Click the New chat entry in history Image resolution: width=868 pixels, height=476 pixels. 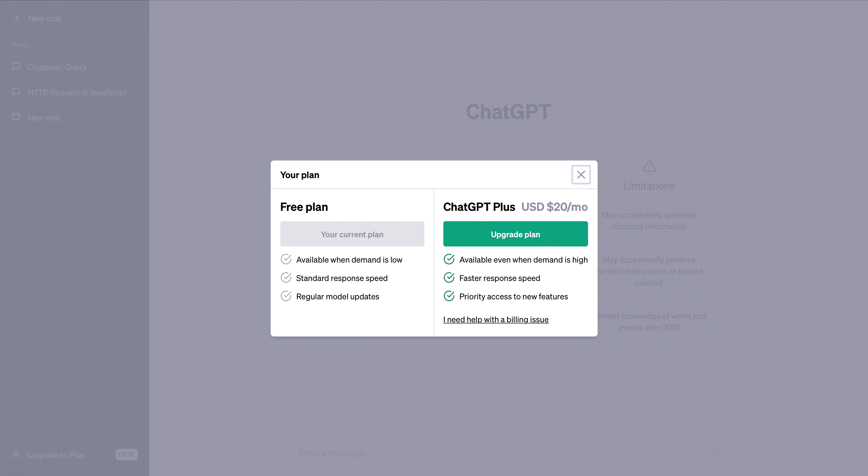pos(44,117)
